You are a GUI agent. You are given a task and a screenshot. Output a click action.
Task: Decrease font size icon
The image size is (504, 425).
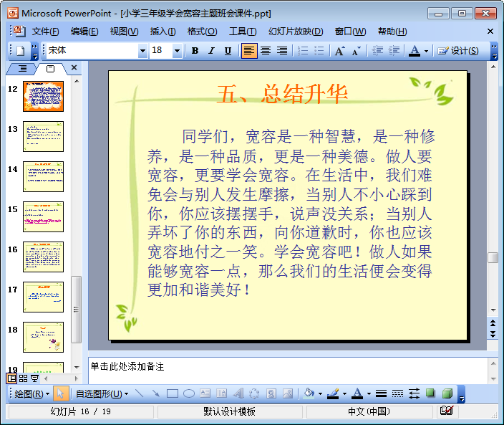point(356,50)
